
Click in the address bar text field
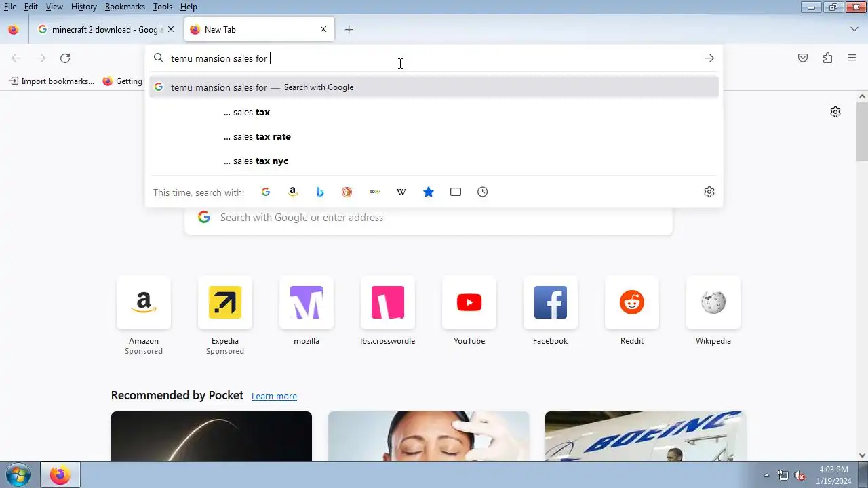[434, 58]
